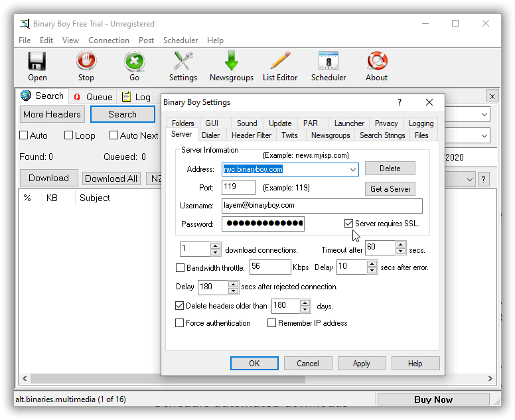Click the settings dialog question mark help icon
This screenshot has width=515, height=420.
400,102
